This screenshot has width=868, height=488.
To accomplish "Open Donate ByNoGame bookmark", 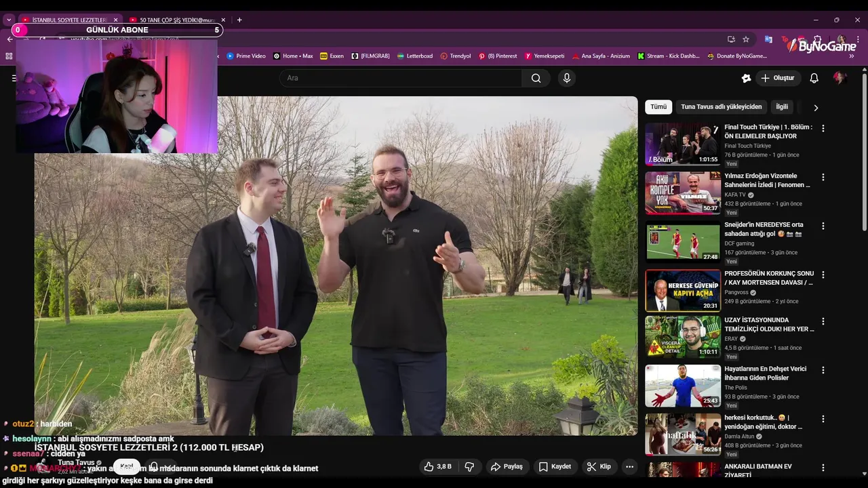I will coord(737,56).
